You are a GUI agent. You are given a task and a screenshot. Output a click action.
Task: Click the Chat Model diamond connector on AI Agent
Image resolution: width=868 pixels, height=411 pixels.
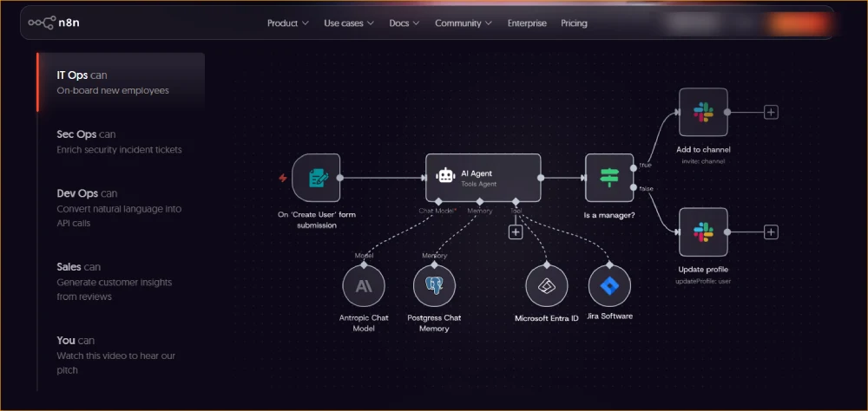pos(438,201)
